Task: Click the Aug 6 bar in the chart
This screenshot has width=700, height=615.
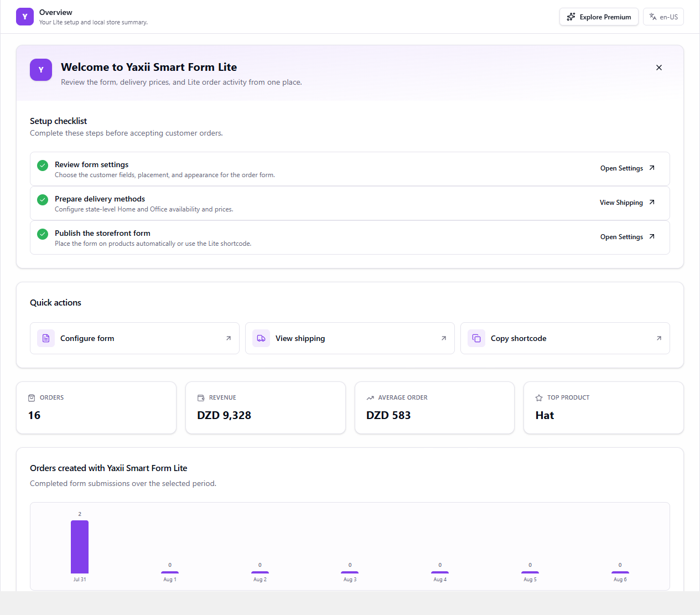Action: click(620, 572)
